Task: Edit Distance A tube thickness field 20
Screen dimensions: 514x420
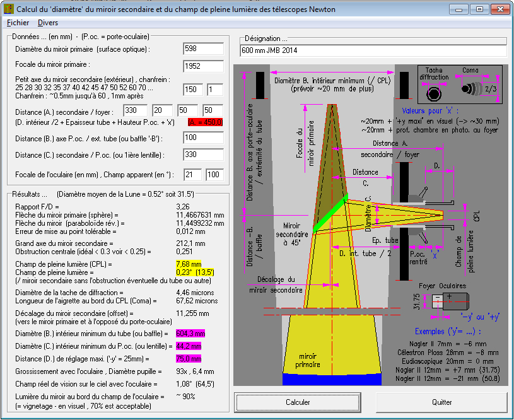Action: (x=163, y=110)
